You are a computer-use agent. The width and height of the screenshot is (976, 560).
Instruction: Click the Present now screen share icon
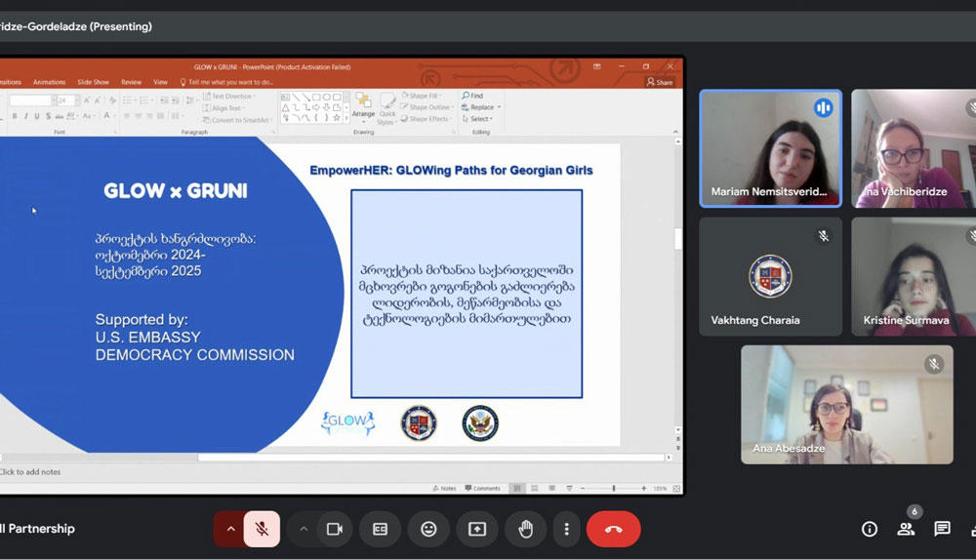(477, 529)
